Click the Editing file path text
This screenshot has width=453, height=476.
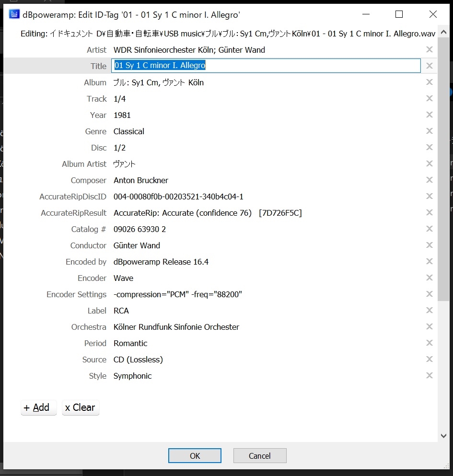click(228, 34)
